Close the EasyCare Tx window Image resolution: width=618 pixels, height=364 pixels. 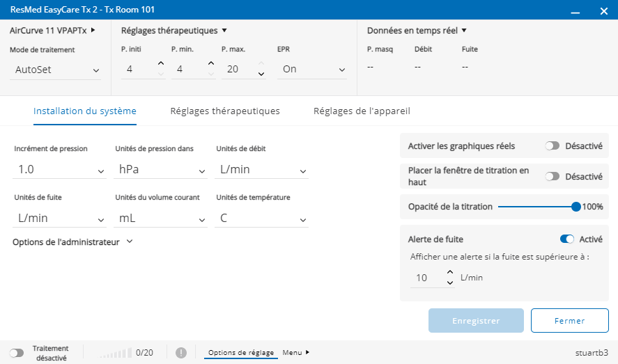604,11
